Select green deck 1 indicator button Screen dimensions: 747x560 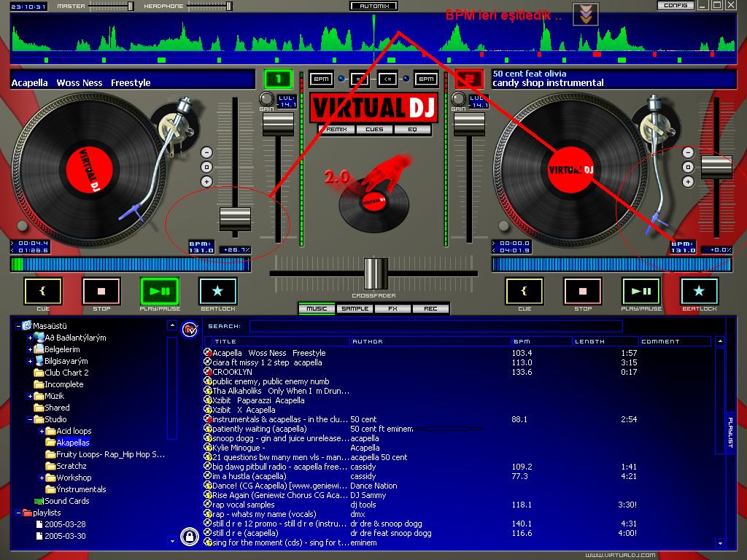[278, 79]
